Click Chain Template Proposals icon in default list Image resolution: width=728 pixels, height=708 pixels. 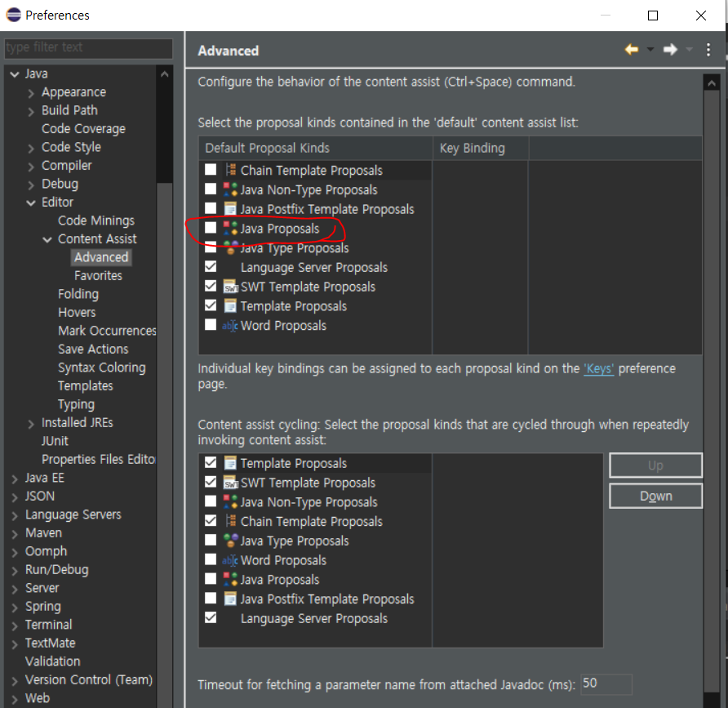coord(231,170)
